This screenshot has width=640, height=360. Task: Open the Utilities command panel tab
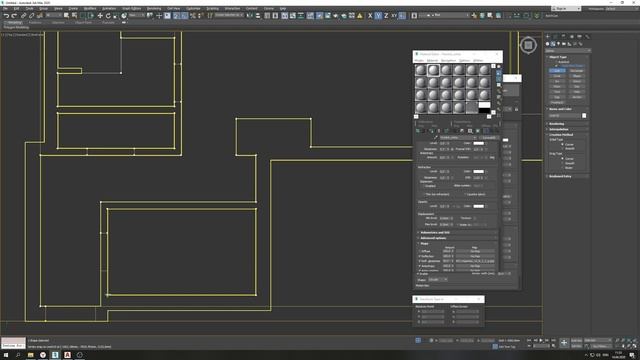tap(587, 37)
